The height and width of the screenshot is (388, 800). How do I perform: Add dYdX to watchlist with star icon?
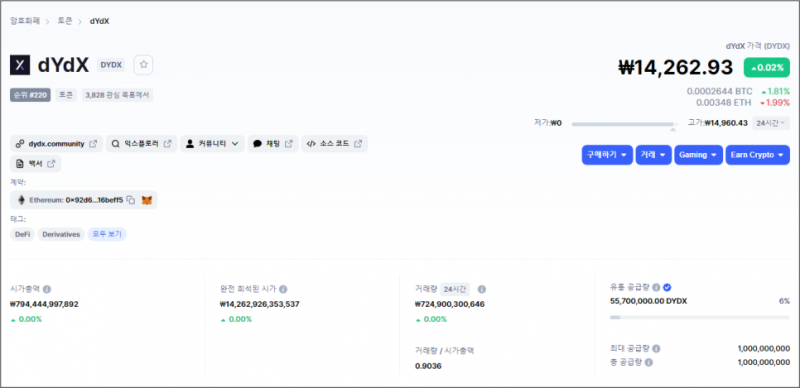click(143, 65)
